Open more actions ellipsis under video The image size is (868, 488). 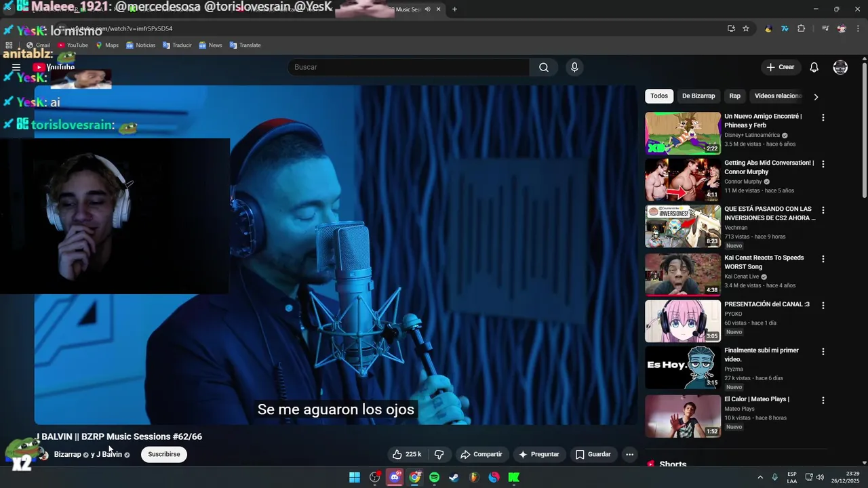click(629, 454)
